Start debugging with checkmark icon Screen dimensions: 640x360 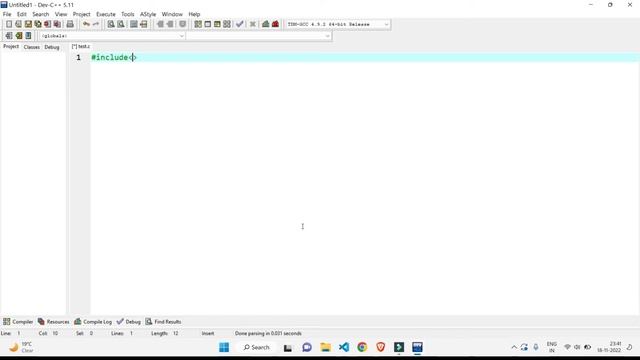pos(240,24)
